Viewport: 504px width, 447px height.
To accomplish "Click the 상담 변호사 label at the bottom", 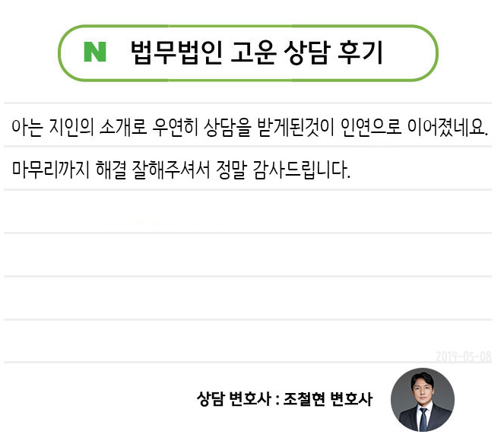I will pyautogui.click(x=233, y=399).
